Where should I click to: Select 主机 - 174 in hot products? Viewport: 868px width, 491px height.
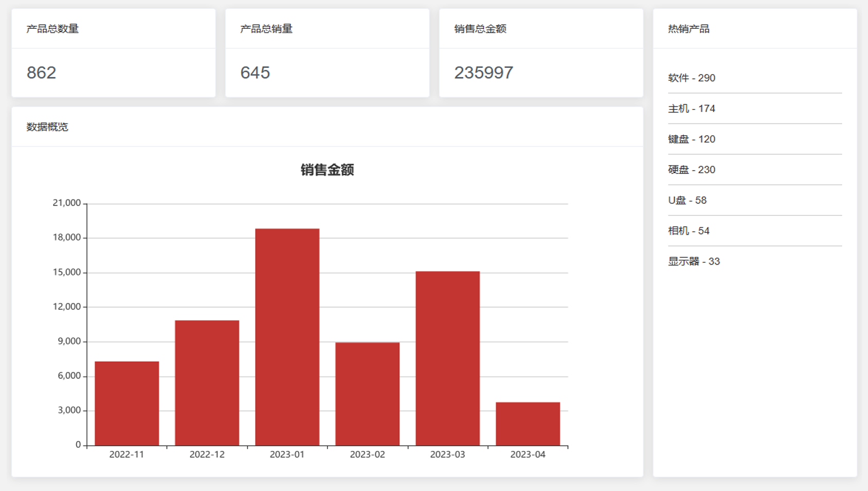point(692,108)
